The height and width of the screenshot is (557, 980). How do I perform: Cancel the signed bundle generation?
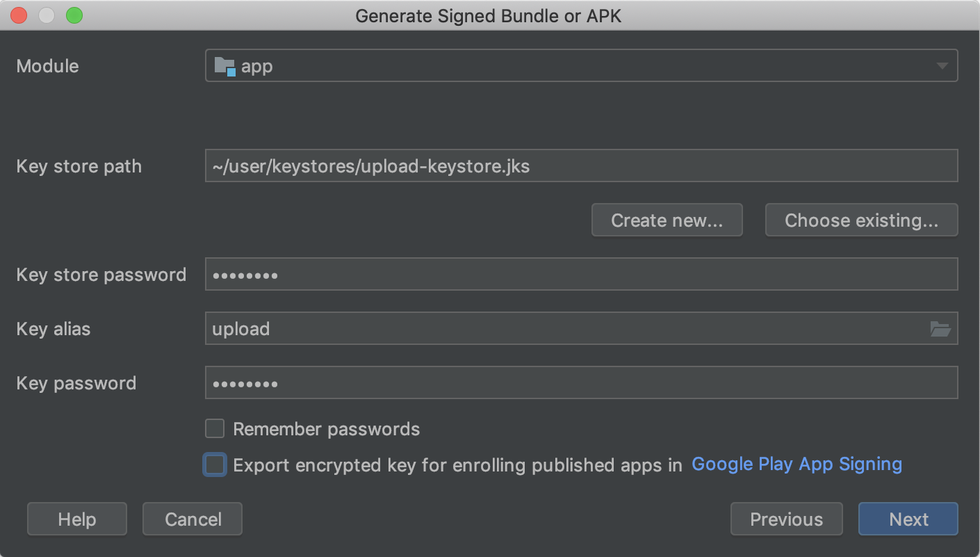click(x=192, y=519)
